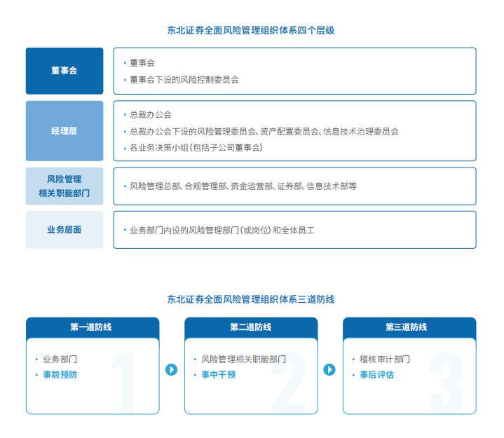Click the title 东北证券全面风险管理组织体系三道防线
504x438 pixels.
(251, 299)
